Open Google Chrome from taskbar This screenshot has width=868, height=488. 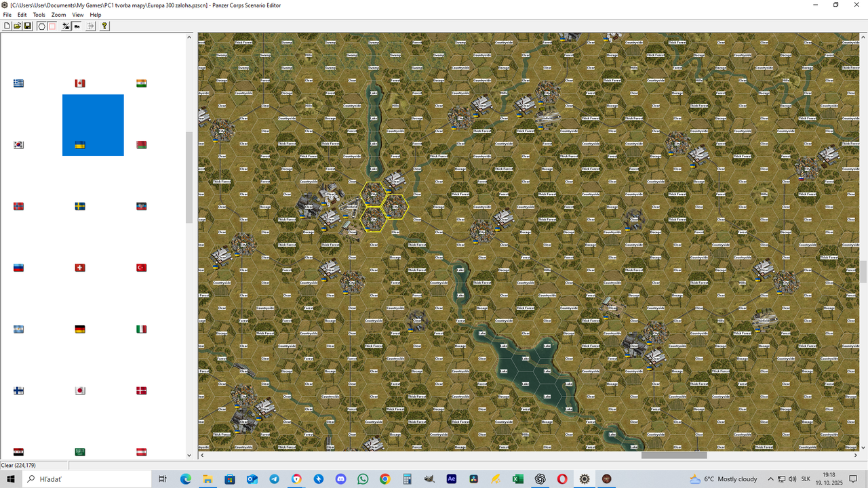pyautogui.click(x=384, y=479)
